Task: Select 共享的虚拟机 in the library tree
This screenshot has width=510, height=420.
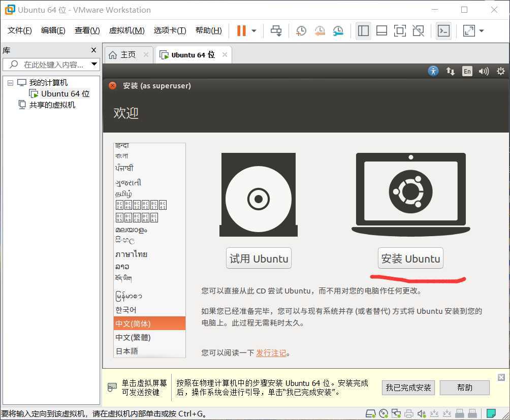Action: click(52, 105)
